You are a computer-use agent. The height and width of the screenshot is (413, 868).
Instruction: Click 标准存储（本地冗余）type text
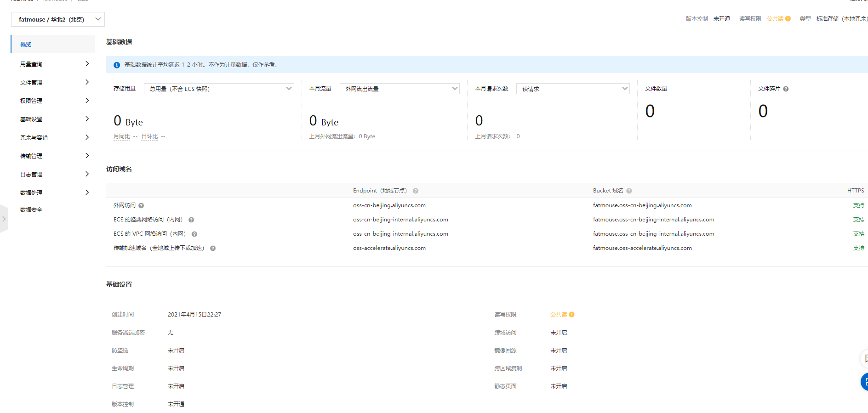(x=842, y=19)
